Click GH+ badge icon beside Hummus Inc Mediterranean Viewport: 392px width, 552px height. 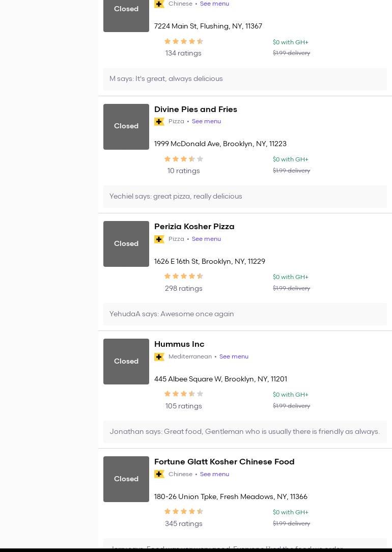coord(159,357)
